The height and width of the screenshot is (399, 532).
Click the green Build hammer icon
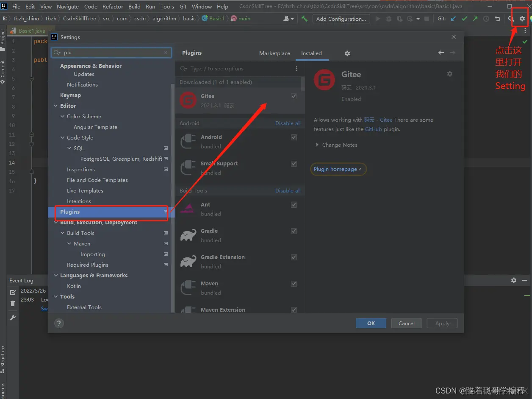tap(304, 19)
